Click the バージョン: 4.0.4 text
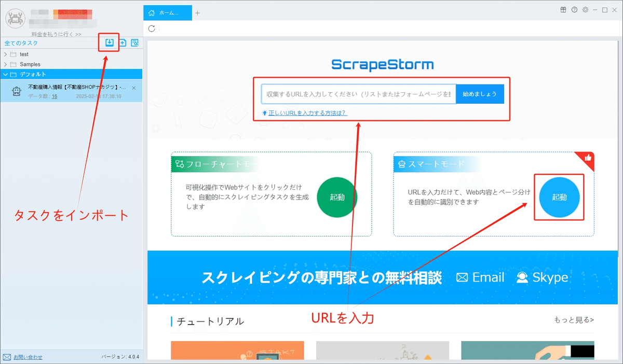 tap(120, 357)
